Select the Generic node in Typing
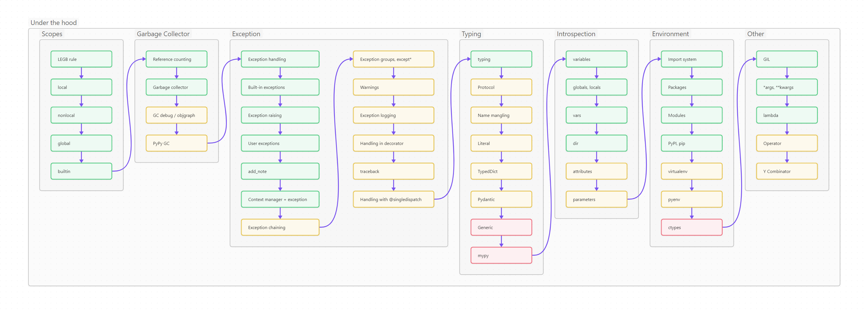The image size is (868, 314). (x=501, y=227)
